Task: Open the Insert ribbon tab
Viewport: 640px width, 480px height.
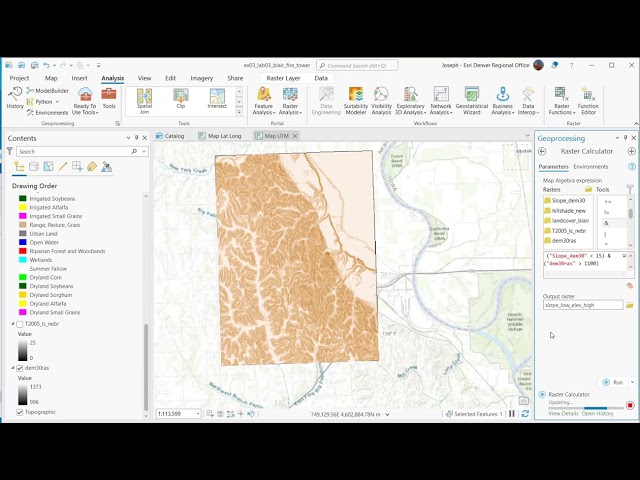Action: (x=79, y=78)
